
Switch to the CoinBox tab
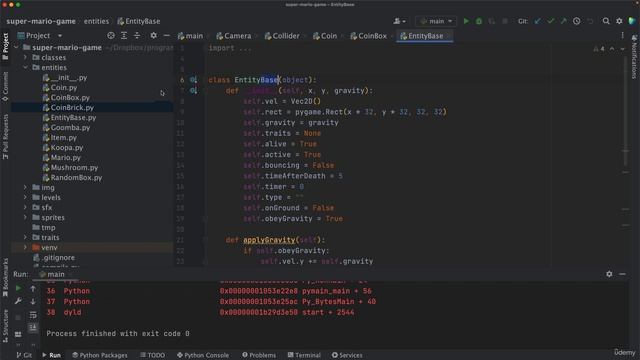pyautogui.click(x=369, y=36)
